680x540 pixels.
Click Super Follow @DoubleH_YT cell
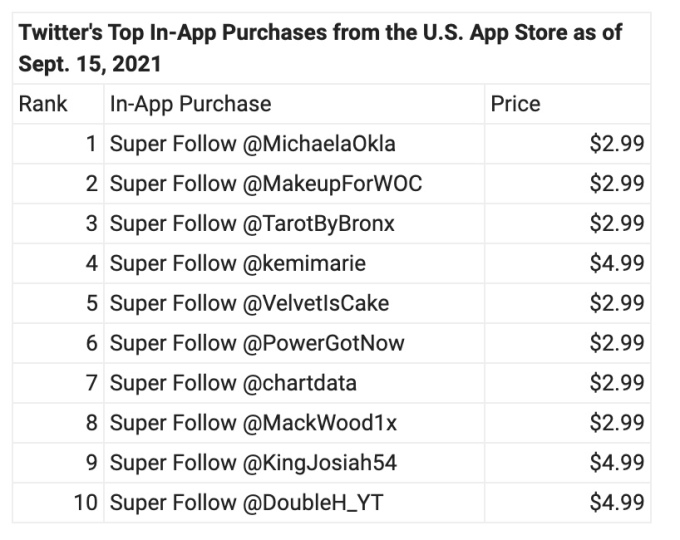(246, 503)
